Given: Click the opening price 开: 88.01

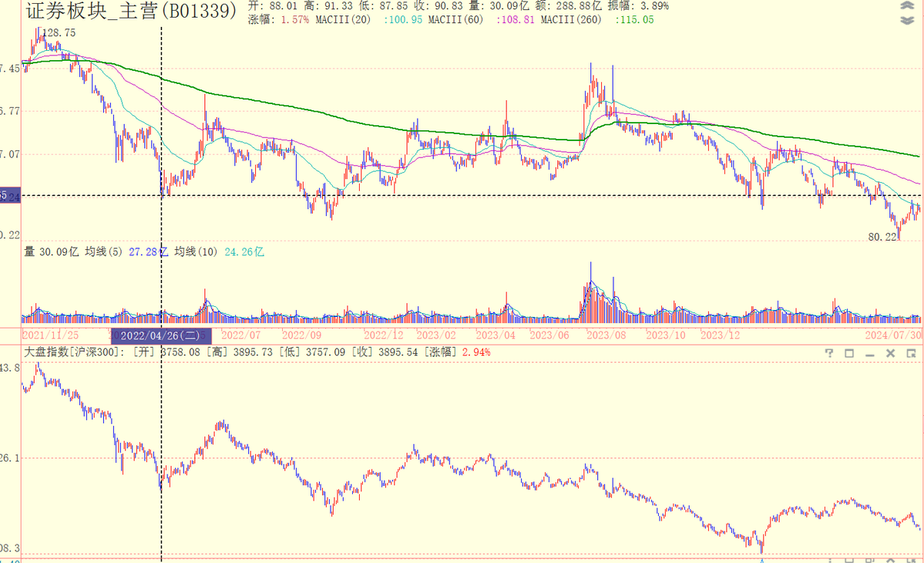Looking at the screenshot, I should [x=272, y=6].
